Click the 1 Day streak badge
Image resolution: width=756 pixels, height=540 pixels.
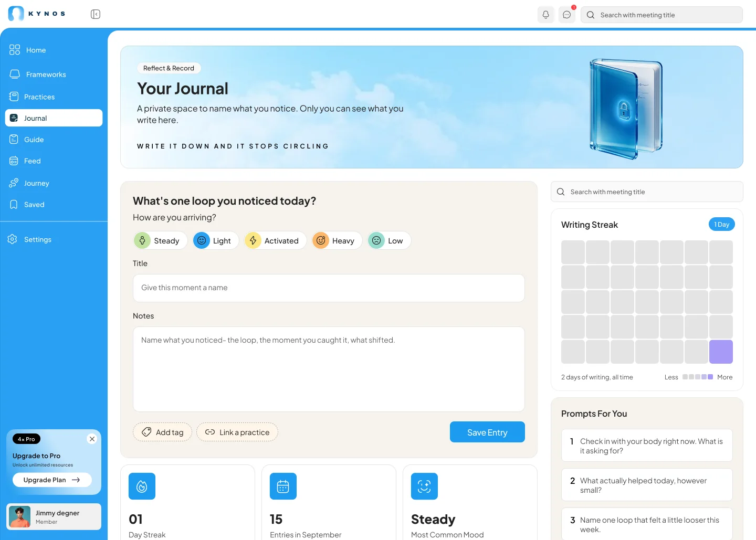(x=722, y=224)
